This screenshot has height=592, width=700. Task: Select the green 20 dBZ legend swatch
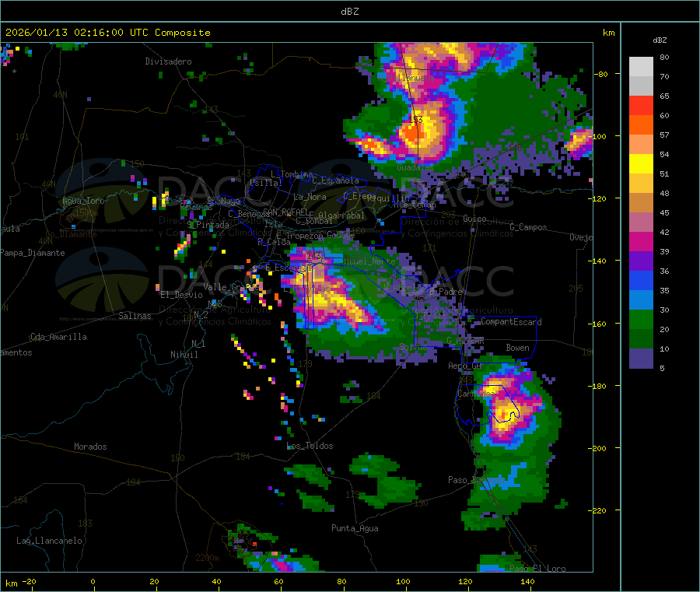pos(641,319)
